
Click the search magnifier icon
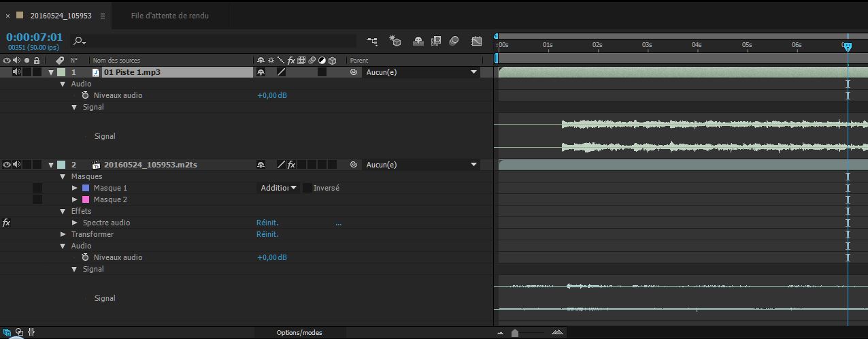pos(80,42)
